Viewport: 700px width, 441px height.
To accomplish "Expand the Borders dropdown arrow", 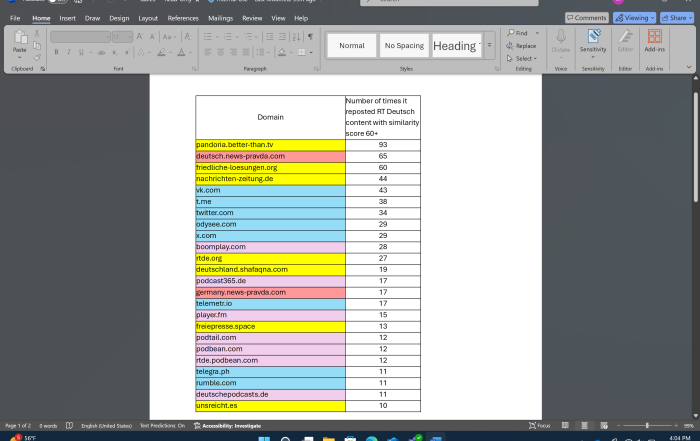I will coord(311,52).
